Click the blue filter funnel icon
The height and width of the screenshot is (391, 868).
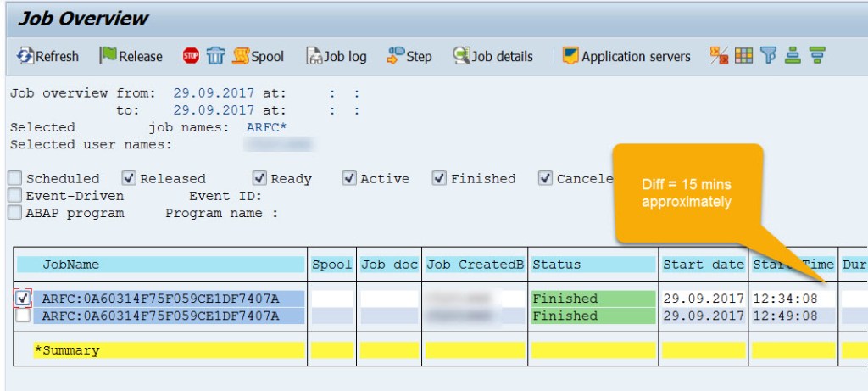tap(768, 55)
